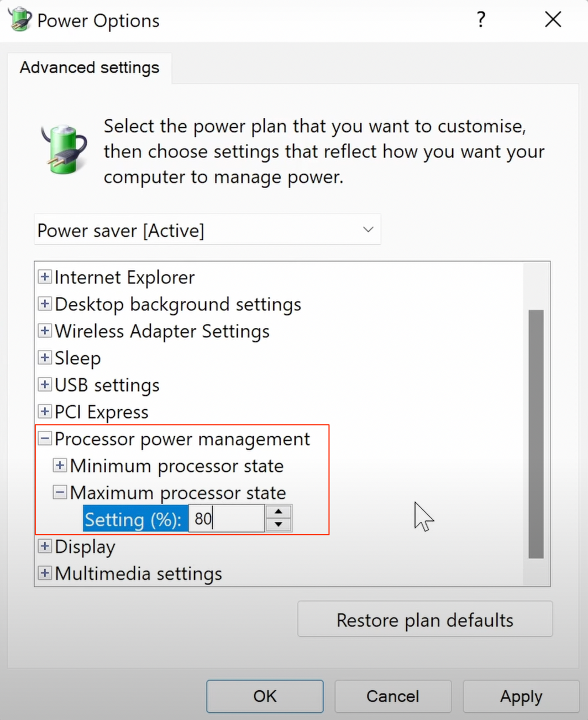Select the Advanced settings tab
The width and height of the screenshot is (588, 720).
[x=90, y=67]
